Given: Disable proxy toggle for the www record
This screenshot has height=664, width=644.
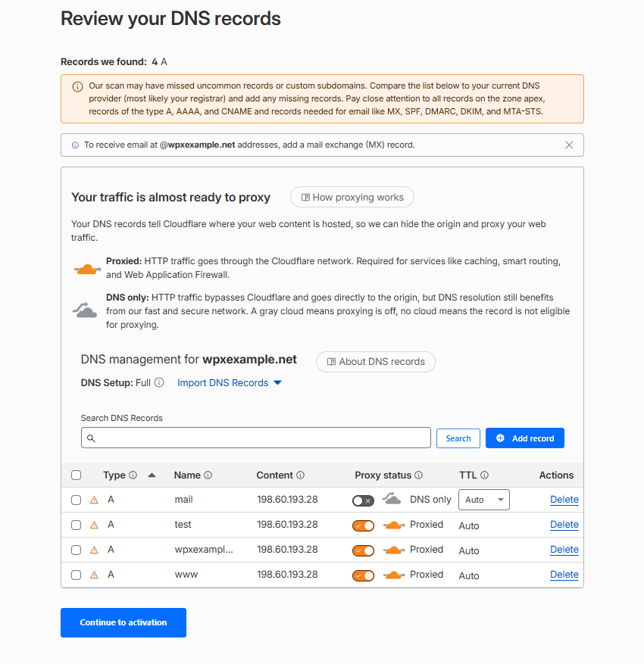Looking at the screenshot, I should point(363,576).
